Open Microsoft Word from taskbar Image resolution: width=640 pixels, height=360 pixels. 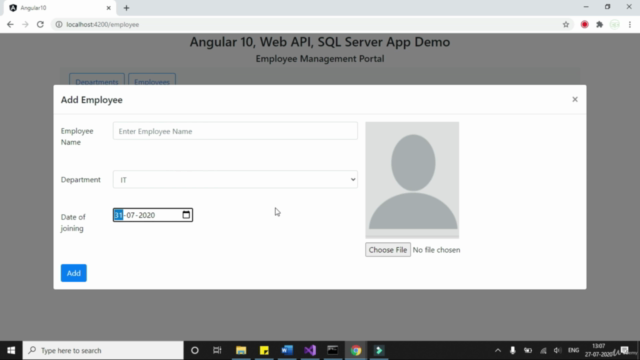pyautogui.click(x=287, y=350)
